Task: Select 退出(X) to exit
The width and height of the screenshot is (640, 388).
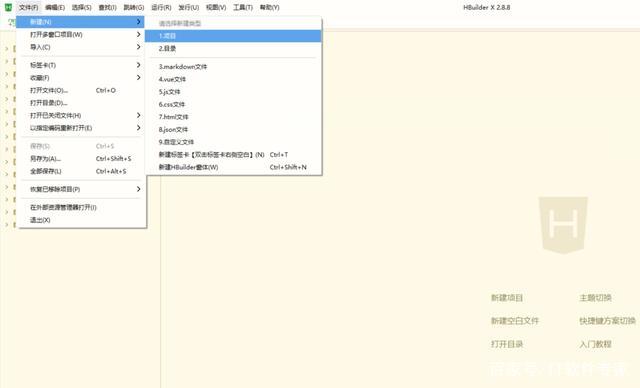Action: point(80,220)
